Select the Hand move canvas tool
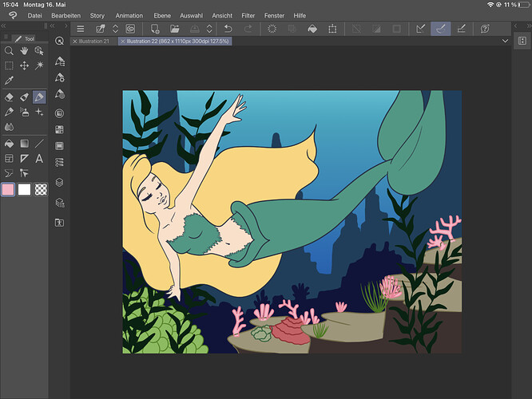Viewport: 532px width, 399px height. point(24,50)
